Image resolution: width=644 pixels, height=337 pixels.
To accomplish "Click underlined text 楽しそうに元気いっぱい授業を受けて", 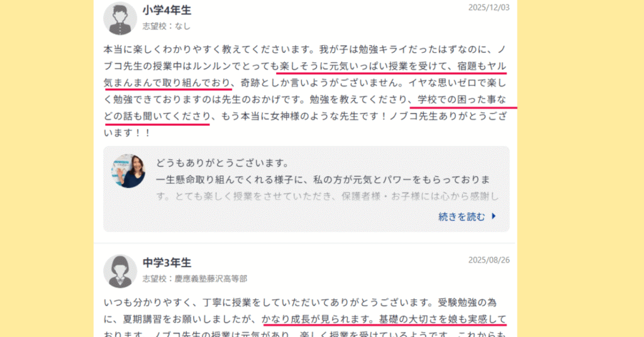I will [x=363, y=66].
